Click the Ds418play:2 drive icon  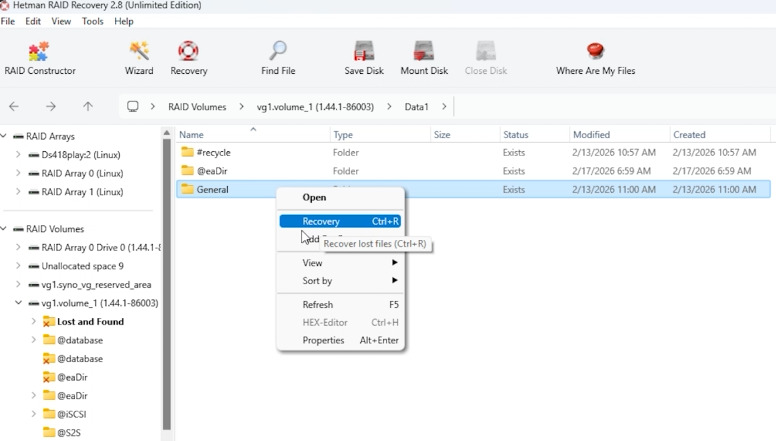pos(34,155)
